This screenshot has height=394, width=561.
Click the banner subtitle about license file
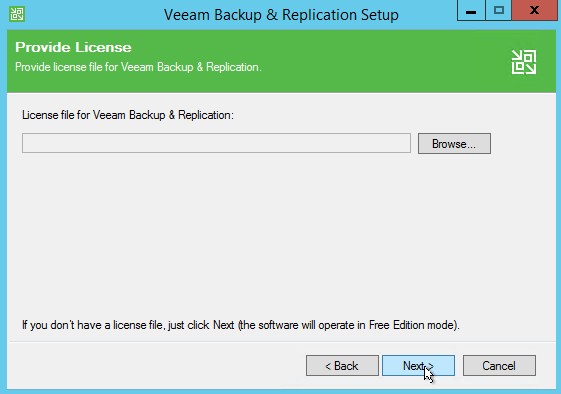(138, 67)
